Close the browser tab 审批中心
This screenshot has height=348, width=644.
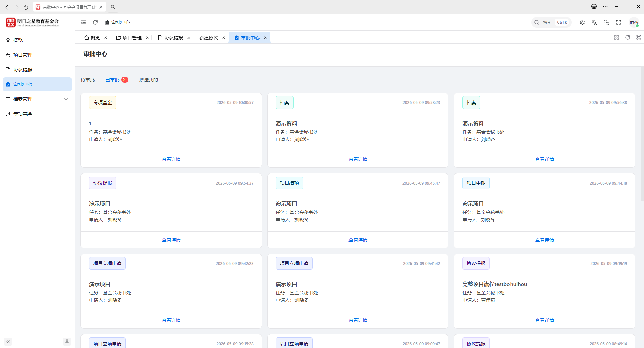click(x=101, y=7)
